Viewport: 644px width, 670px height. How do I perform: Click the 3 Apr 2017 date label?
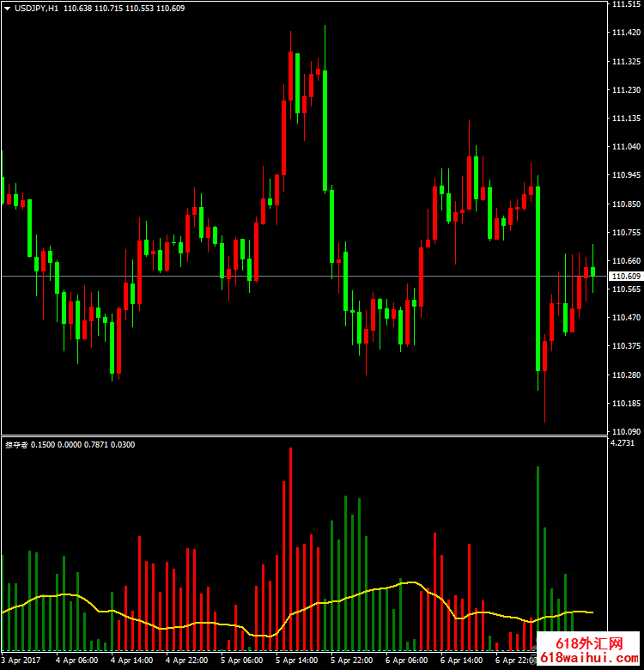point(21,661)
